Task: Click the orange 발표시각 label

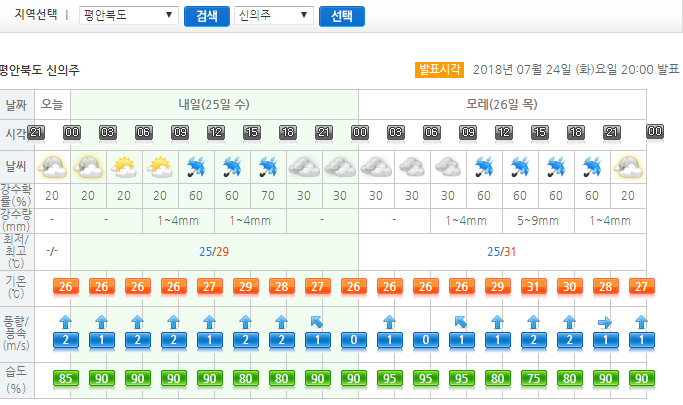Action: point(440,69)
